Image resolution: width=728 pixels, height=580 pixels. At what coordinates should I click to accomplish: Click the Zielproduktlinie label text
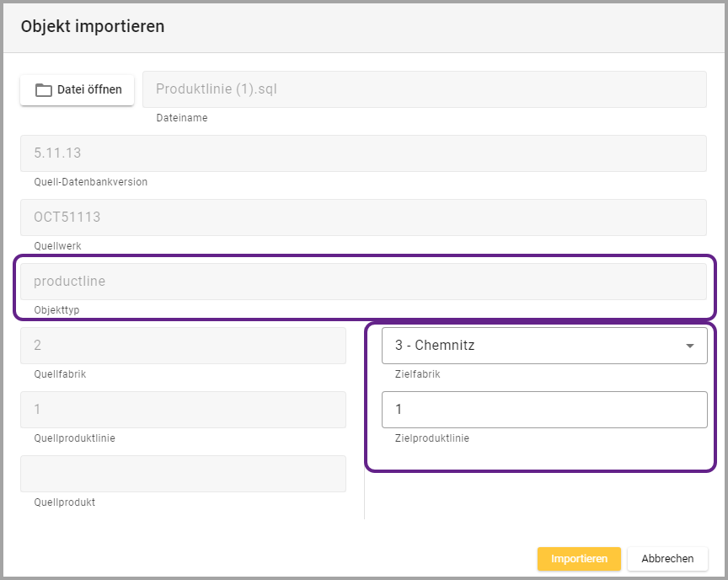[431, 438]
